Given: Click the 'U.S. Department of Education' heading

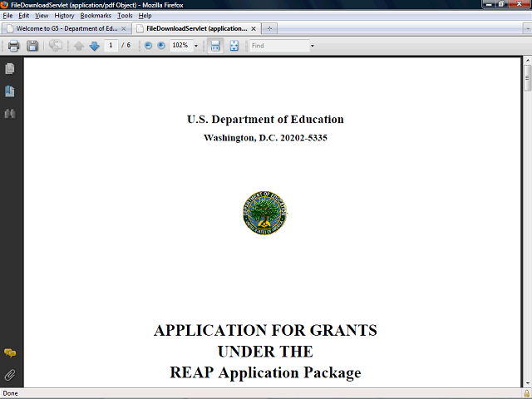Looking at the screenshot, I should tap(265, 119).
